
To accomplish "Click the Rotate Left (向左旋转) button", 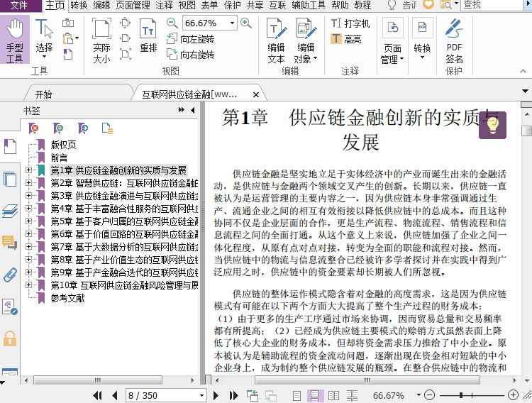I will coord(190,39).
